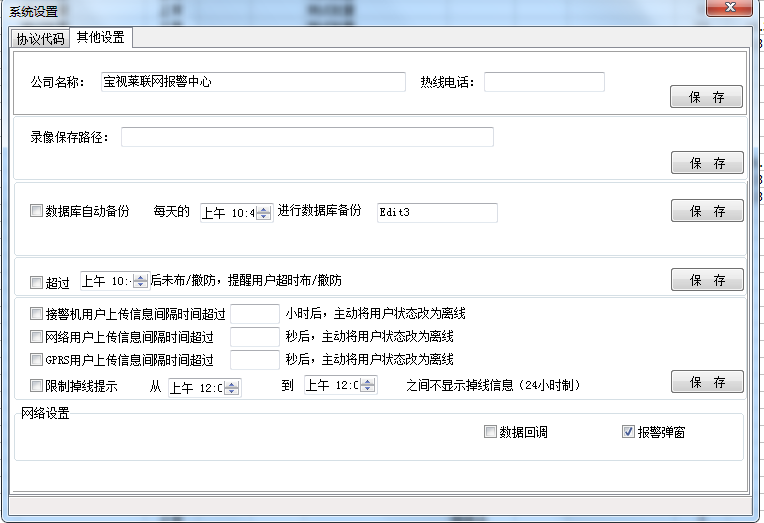
Task: Click the Edit3 text field
Action: pyautogui.click(x=437, y=213)
